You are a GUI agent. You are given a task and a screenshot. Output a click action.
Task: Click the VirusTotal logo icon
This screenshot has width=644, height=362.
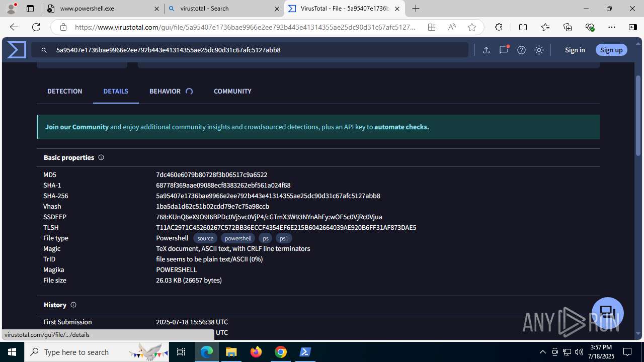tap(17, 50)
